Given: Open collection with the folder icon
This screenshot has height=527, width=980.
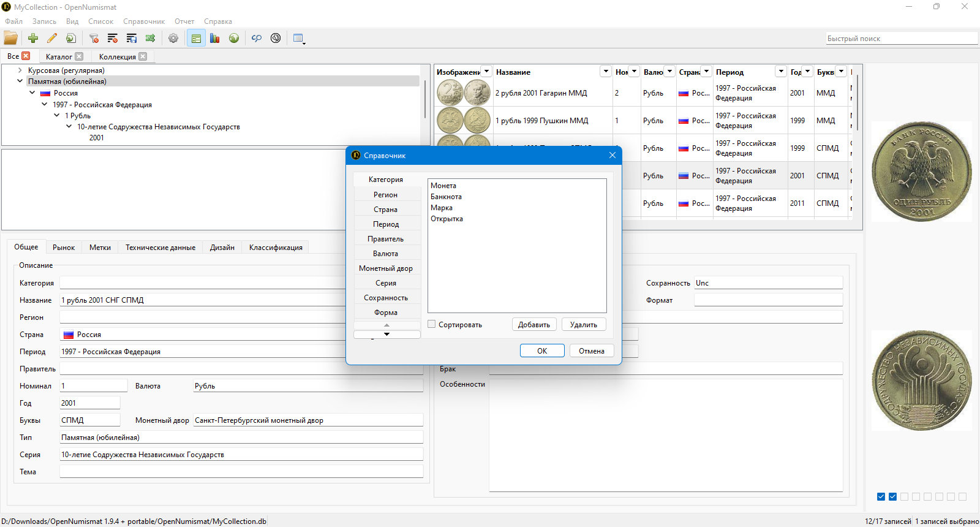Looking at the screenshot, I should (x=10, y=38).
